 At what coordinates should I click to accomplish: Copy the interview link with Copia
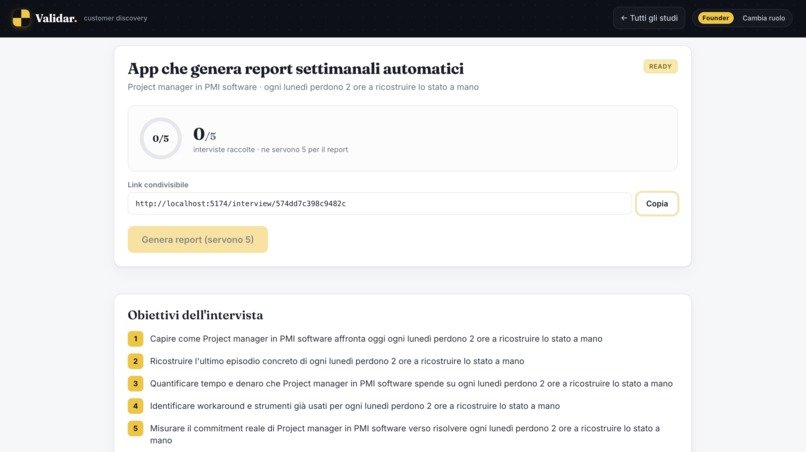pos(657,204)
